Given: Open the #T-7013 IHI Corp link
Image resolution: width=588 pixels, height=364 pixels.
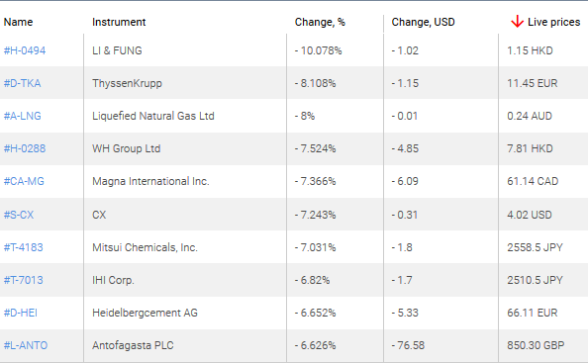Looking at the screenshot, I should coord(23,280).
